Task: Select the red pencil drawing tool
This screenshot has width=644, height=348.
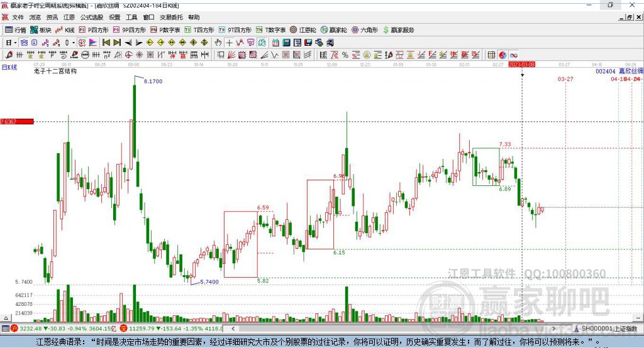Action: point(9,55)
